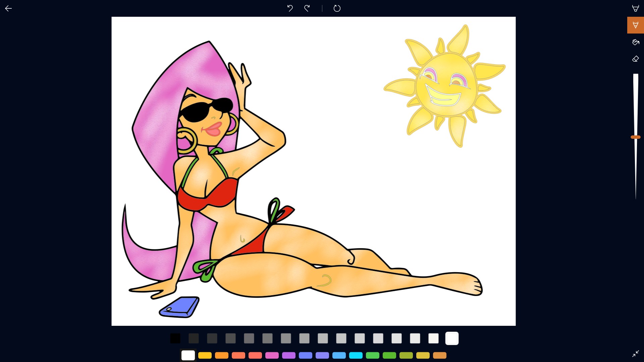Open the top-right brush tool menu icon
Viewport: 644px width, 362px height.
[635, 8]
